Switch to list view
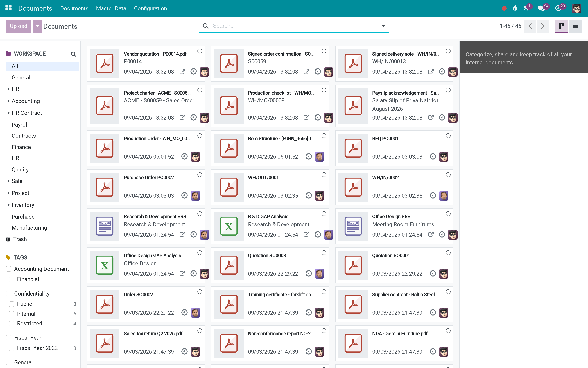This screenshot has height=368, width=588. [575, 26]
